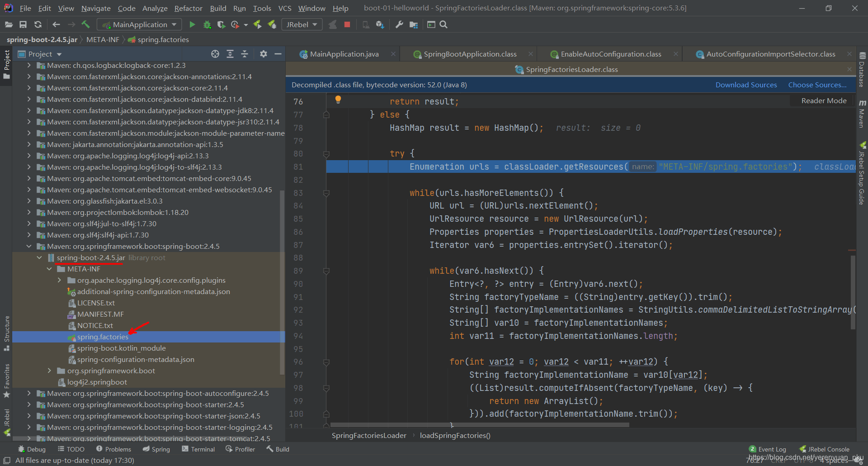Image resolution: width=868 pixels, height=466 pixels.
Task: Open the VCS menu
Action: (284, 8)
